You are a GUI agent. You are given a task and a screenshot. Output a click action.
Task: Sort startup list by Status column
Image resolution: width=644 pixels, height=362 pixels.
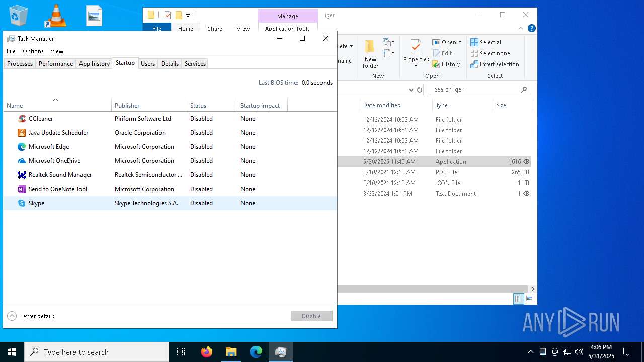pos(212,105)
